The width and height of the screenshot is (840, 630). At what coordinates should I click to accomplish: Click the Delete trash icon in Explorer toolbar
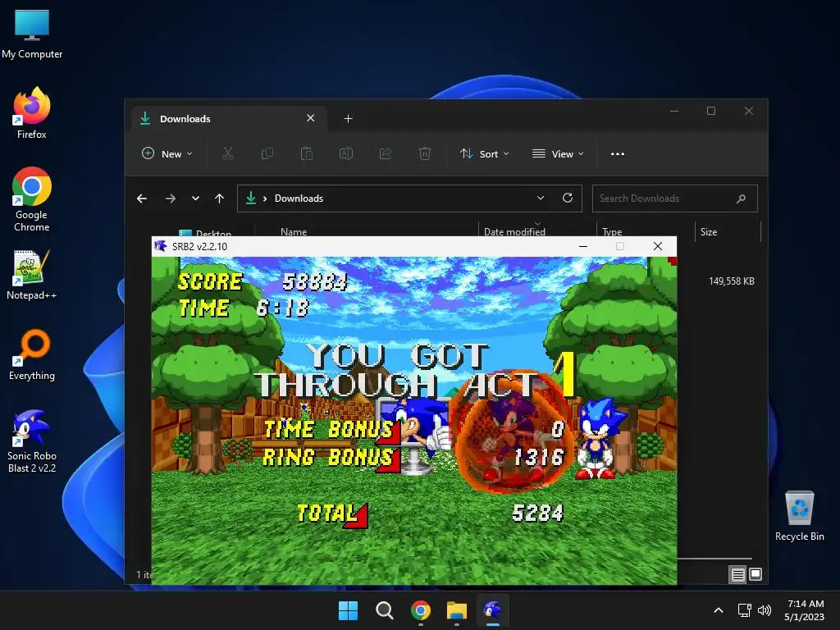[x=425, y=153]
